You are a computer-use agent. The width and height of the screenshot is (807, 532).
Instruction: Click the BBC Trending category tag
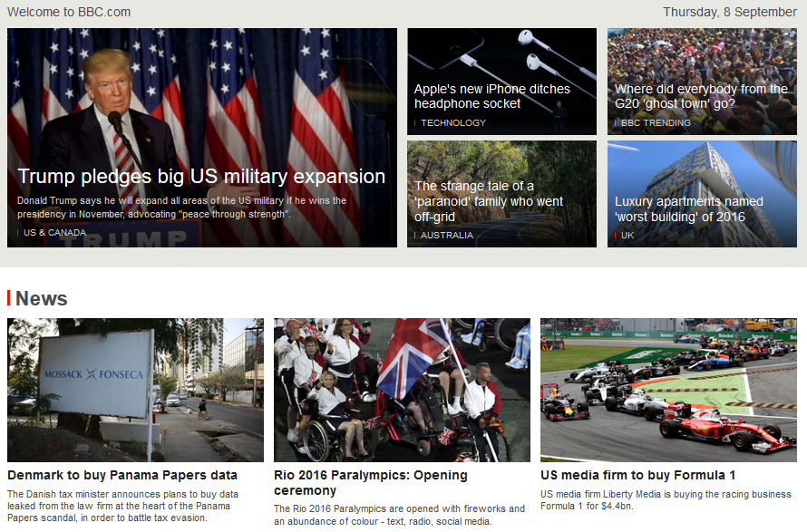[656, 123]
